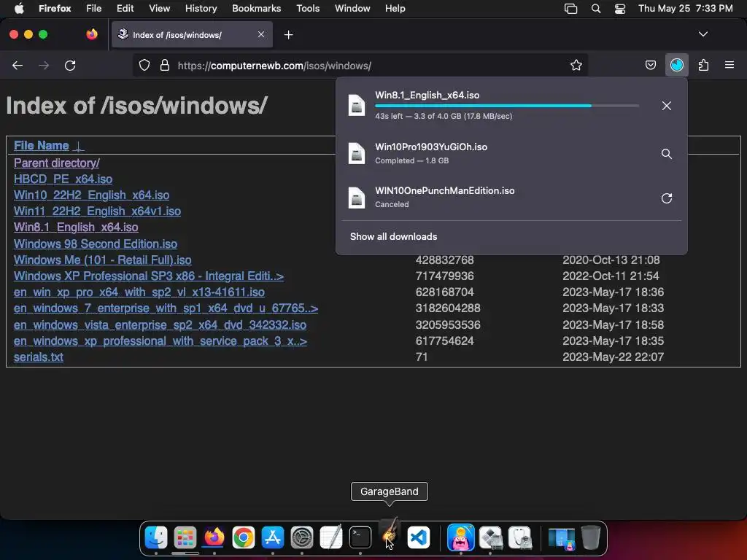
Task: Download Windows XP Professional SP3 x86 Integral Edition
Action: tap(149, 276)
